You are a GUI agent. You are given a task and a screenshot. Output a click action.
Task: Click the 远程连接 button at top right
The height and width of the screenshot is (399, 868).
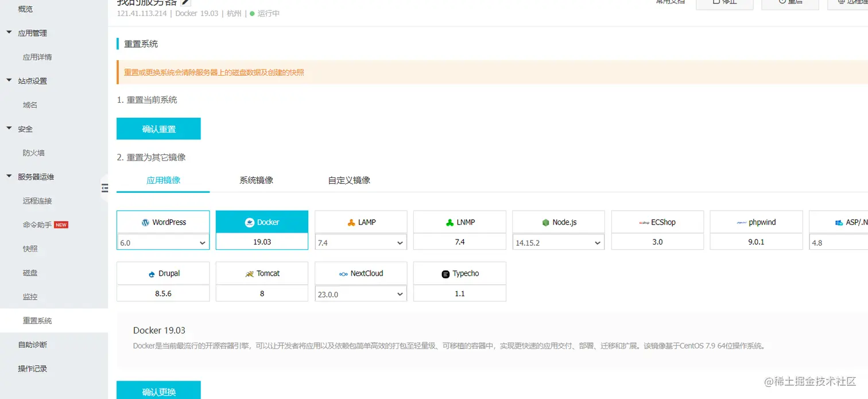[848, 3]
